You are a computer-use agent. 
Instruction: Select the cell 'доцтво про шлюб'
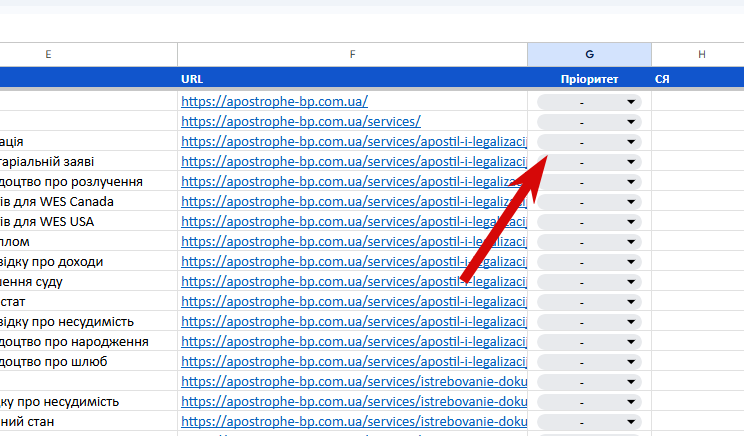(x=89, y=362)
